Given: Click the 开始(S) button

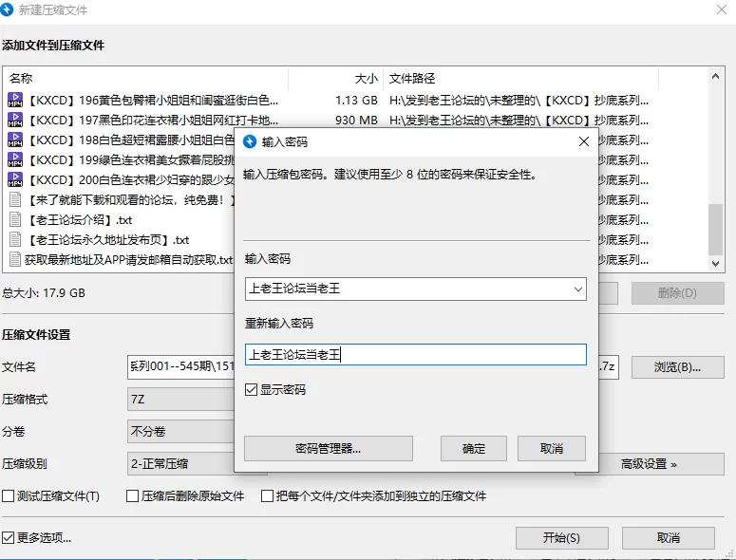Looking at the screenshot, I should click(562, 537).
